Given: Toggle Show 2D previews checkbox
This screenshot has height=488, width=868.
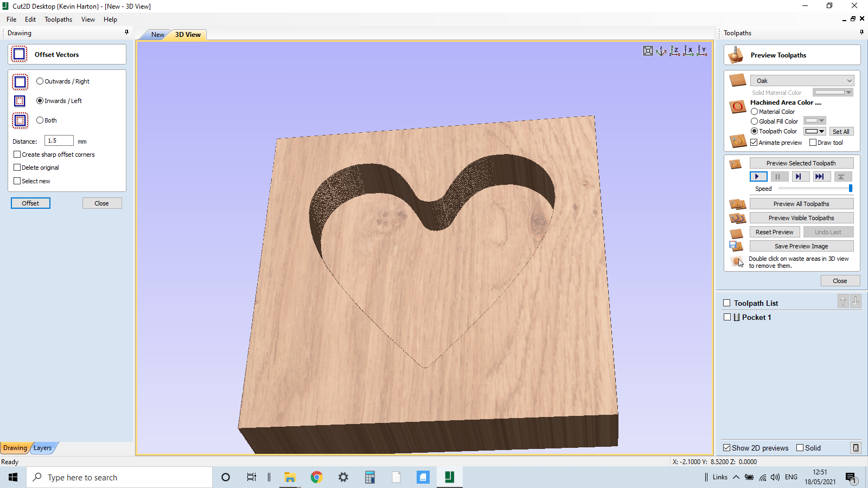Looking at the screenshot, I should coord(756,448).
